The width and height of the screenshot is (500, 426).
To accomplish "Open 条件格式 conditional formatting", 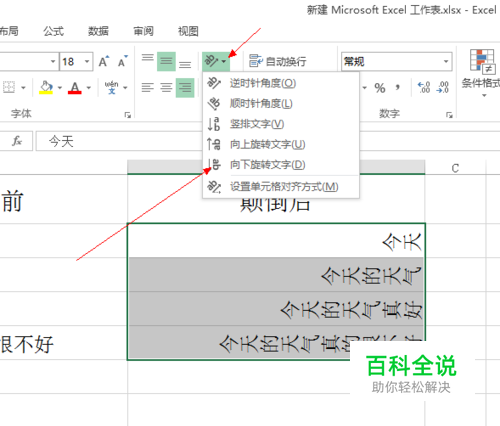I will [481, 73].
